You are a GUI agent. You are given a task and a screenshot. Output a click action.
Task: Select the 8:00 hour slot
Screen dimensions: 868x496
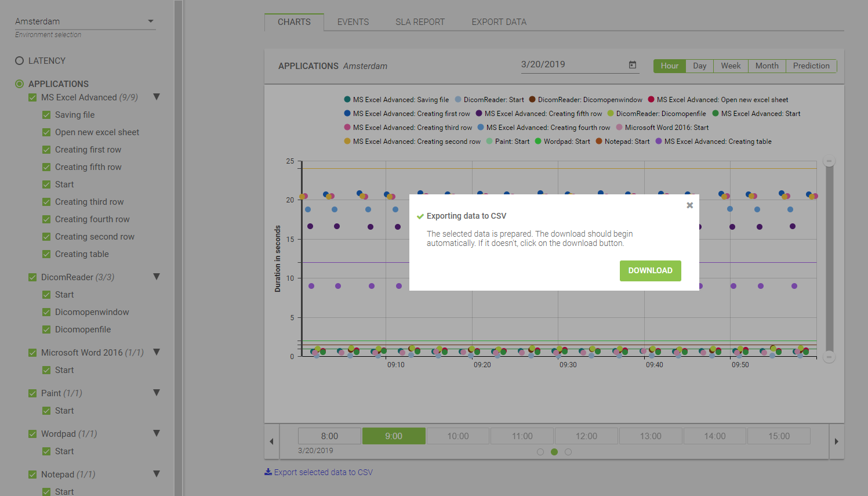pos(329,436)
